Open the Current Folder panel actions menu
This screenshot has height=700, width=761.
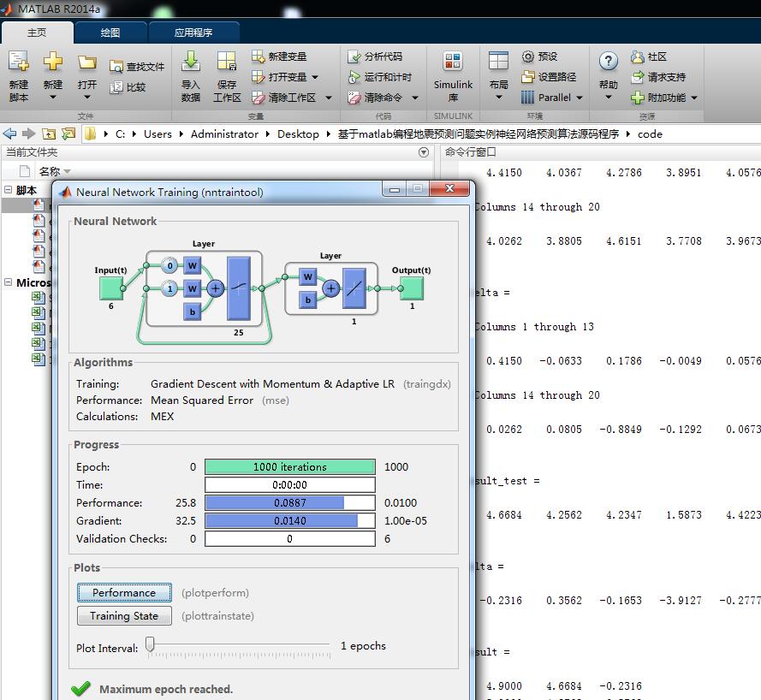coord(424,152)
